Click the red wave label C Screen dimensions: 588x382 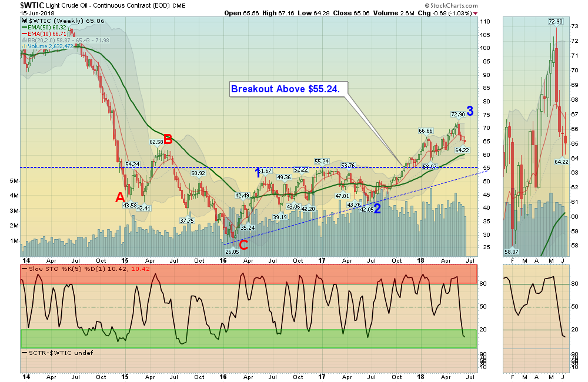click(243, 245)
